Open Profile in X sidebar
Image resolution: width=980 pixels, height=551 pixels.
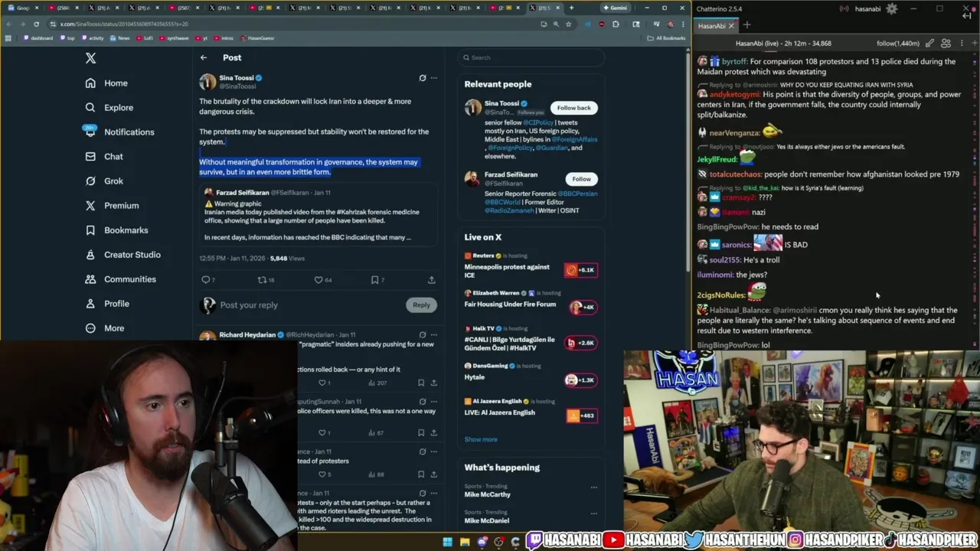pyautogui.click(x=107, y=303)
